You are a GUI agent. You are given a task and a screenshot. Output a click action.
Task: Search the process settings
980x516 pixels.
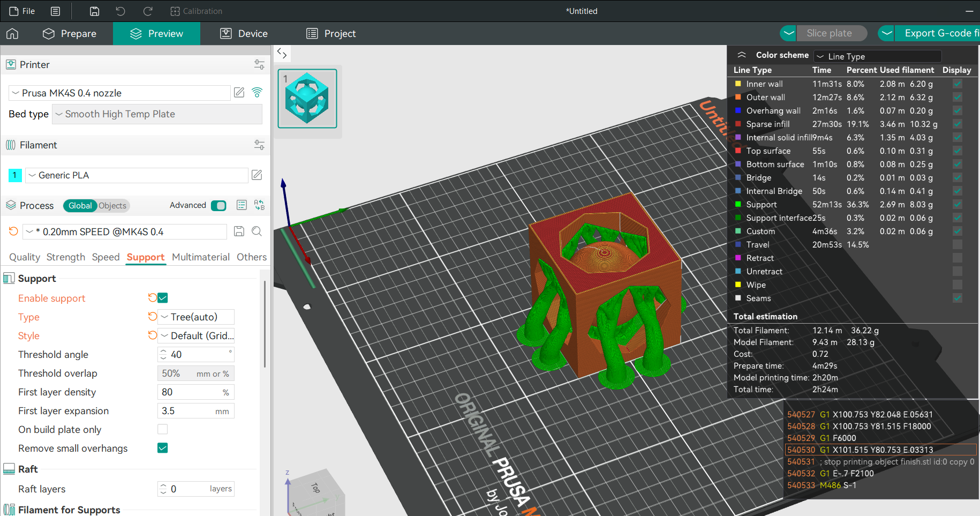click(257, 231)
